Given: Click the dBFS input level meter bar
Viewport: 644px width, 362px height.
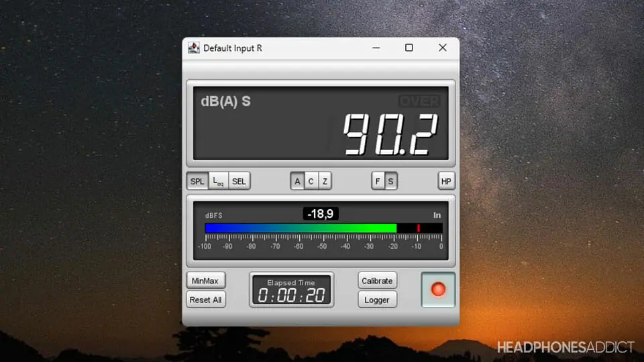Looking at the screenshot, I should (x=323, y=228).
